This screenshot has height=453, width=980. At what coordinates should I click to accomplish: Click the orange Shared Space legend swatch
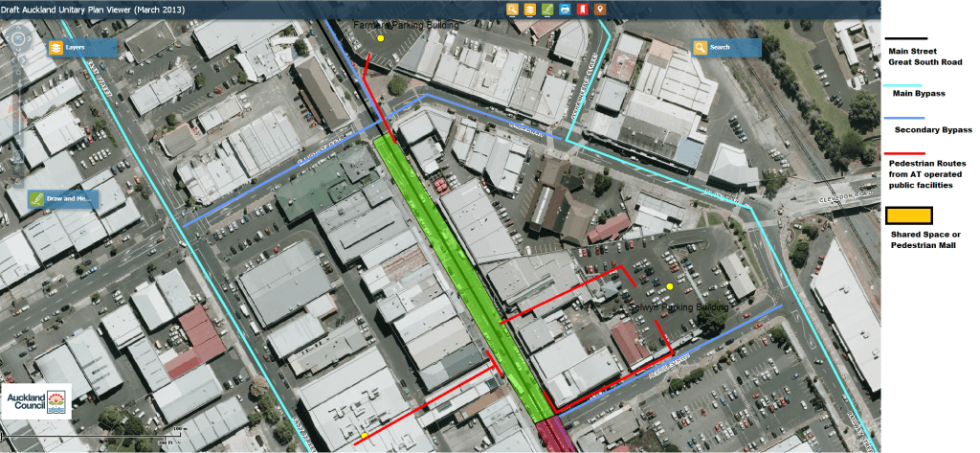[909, 215]
